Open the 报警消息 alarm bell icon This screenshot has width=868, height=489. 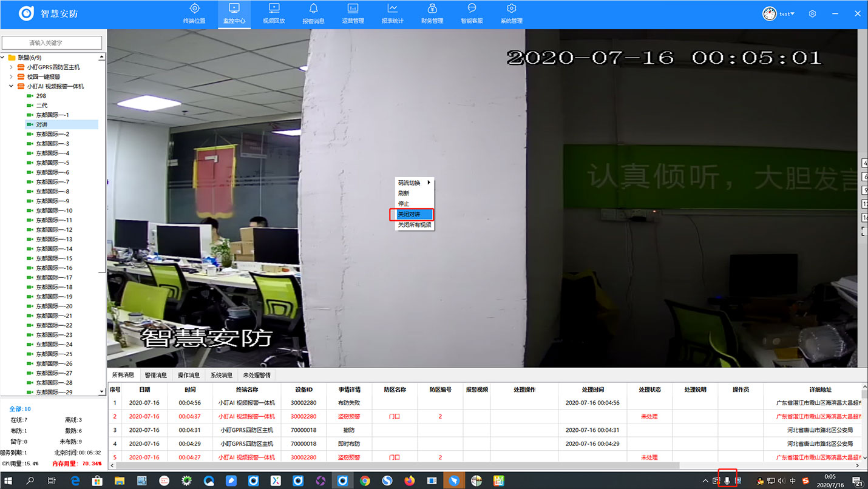click(x=313, y=14)
